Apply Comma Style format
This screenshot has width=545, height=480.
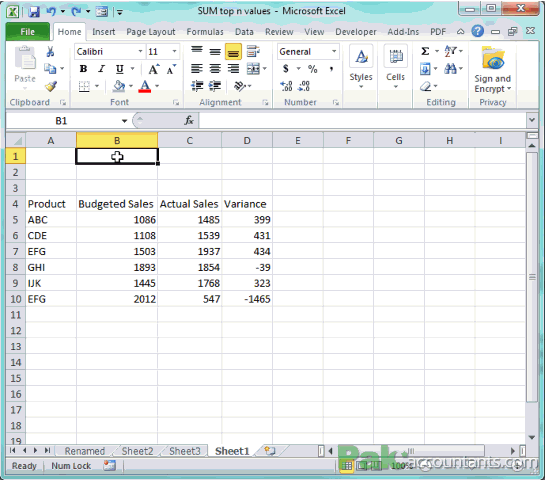tap(331, 69)
